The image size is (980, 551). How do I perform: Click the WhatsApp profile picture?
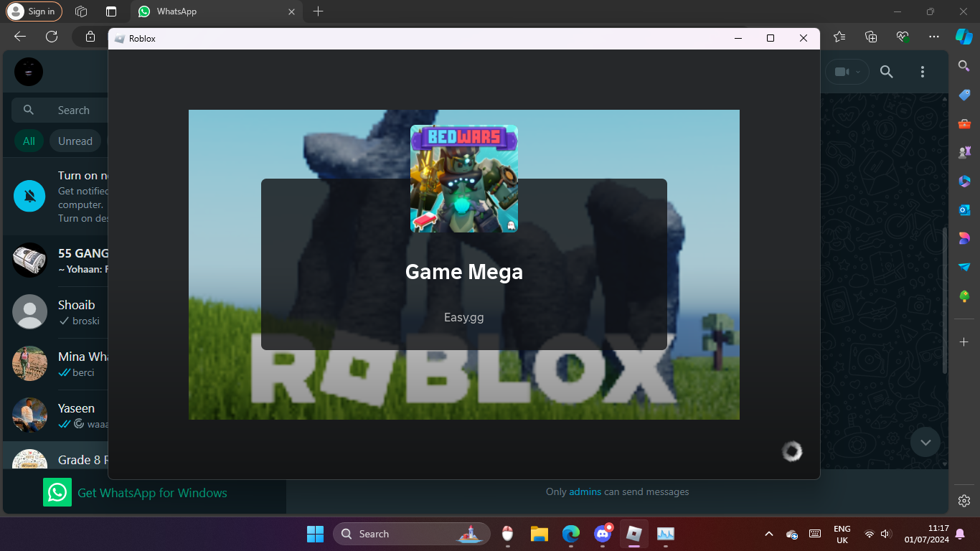click(x=29, y=72)
